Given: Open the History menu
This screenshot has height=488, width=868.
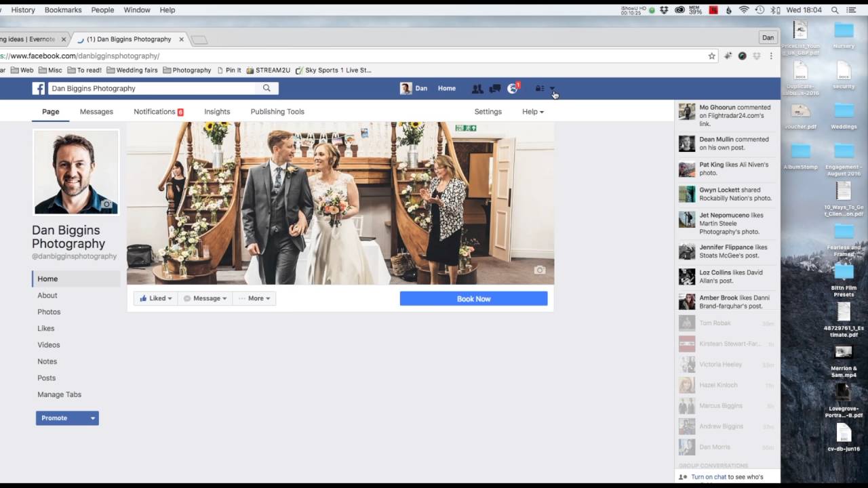Looking at the screenshot, I should [x=23, y=10].
